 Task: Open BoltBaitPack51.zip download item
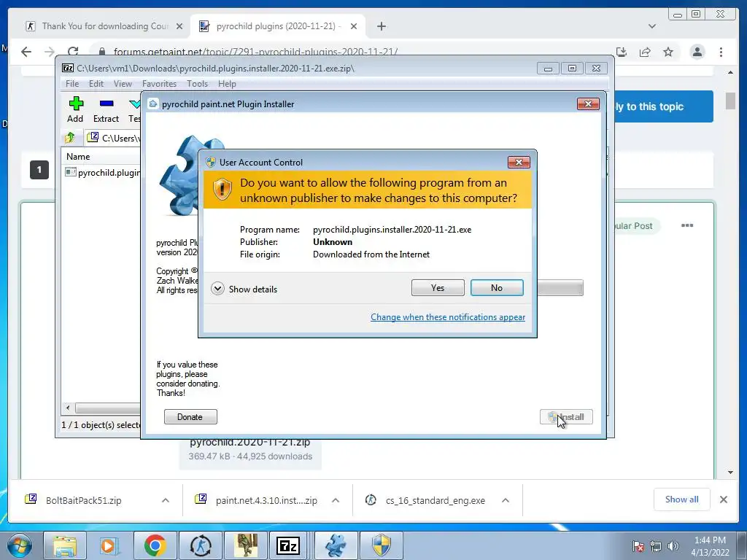83,500
